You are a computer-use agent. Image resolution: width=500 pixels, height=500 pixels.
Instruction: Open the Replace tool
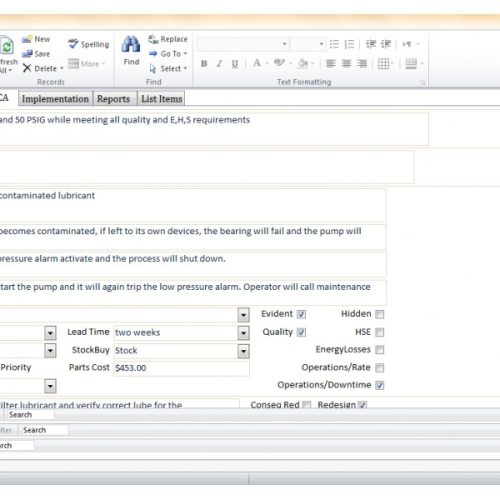pyautogui.click(x=168, y=39)
